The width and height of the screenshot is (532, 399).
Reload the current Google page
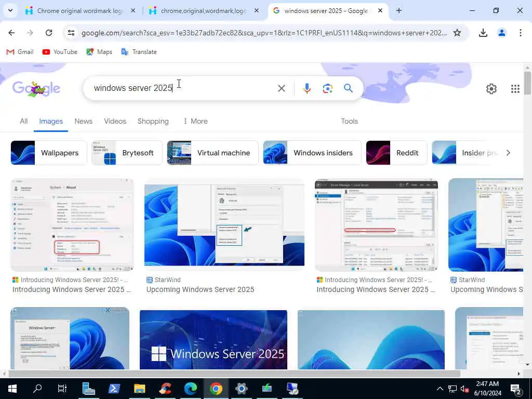point(49,33)
